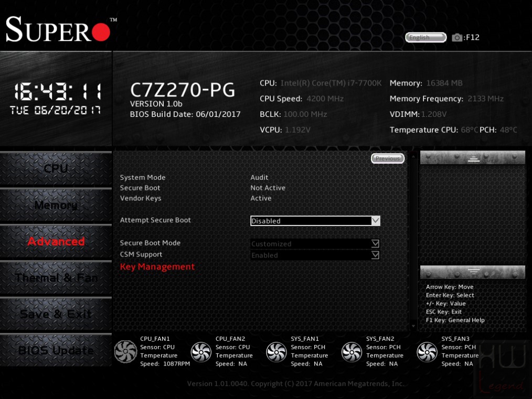Select the Advanced menu section
The image size is (532, 399).
(56, 241)
